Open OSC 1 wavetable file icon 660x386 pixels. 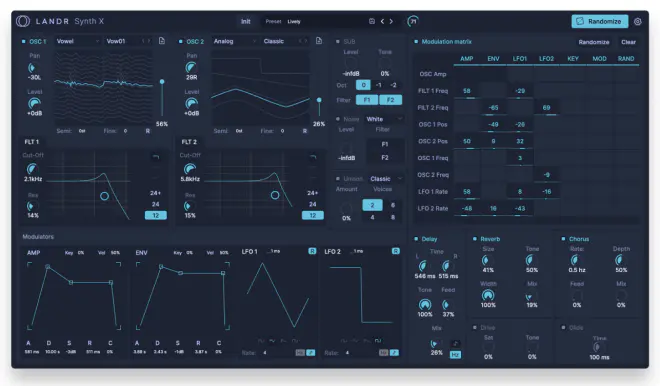coord(162,41)
